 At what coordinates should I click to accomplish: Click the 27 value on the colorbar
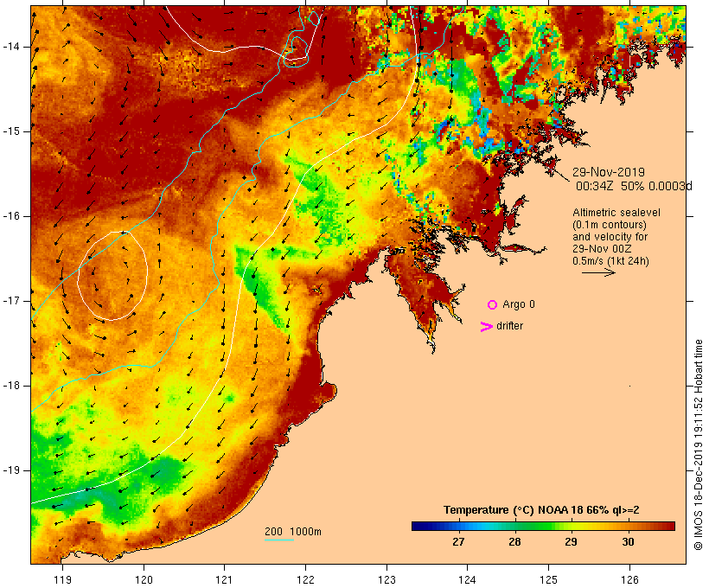click(x=458, y=541)
